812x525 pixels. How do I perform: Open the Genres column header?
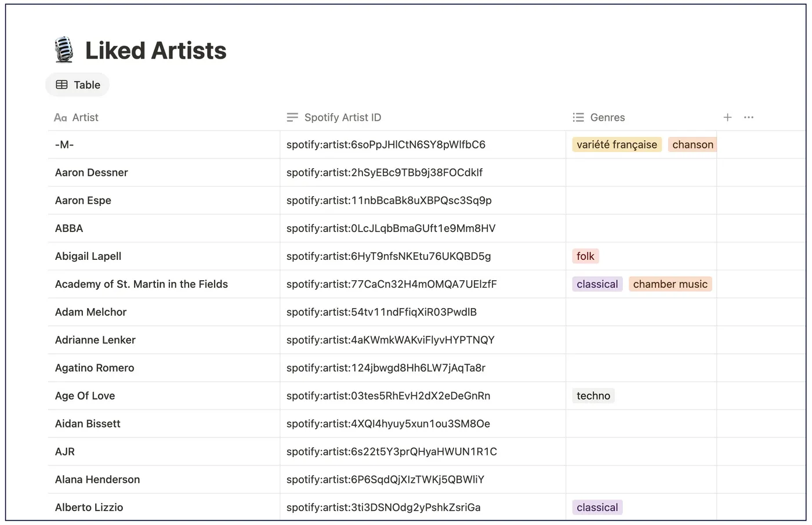(599, 117)
